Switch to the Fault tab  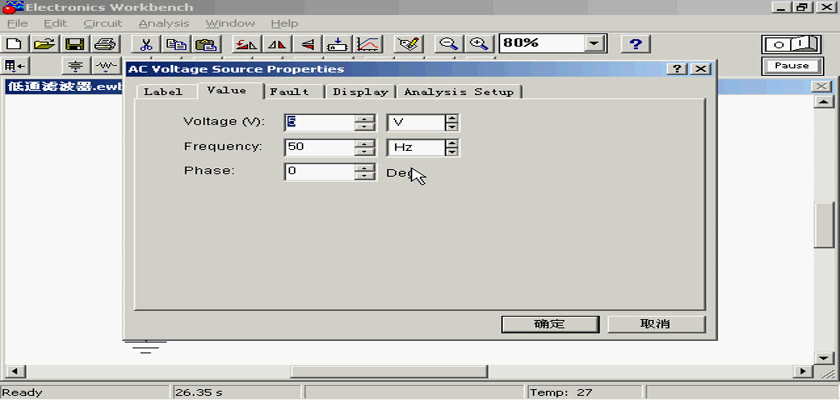click(290, 92)
